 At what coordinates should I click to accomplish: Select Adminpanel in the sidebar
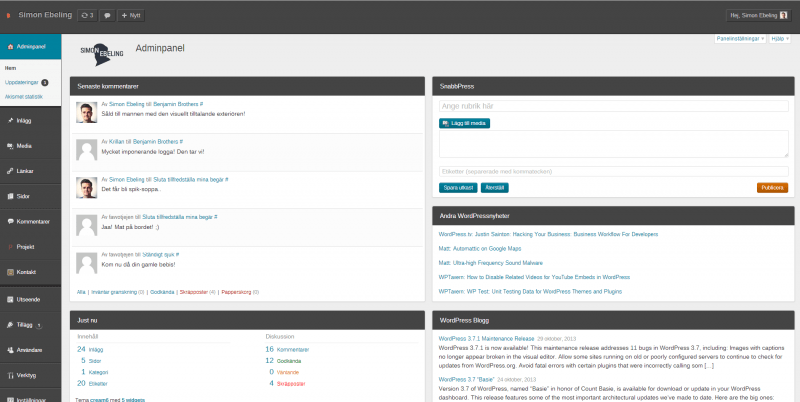click(31, 46)
